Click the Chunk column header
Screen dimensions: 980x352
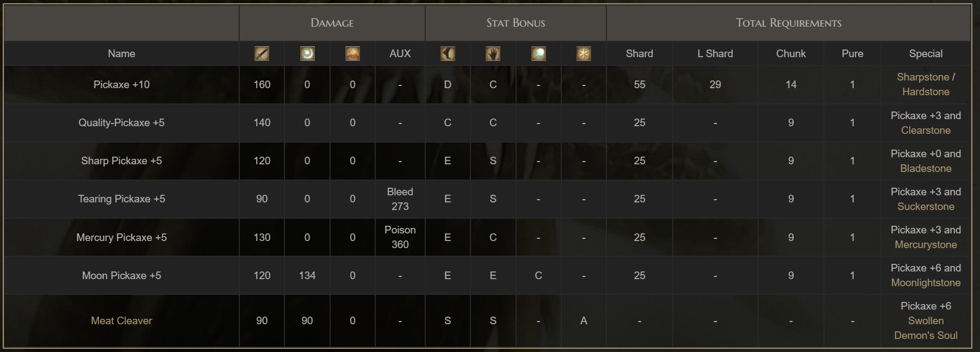pyautogui.click(x=791, y=54)
